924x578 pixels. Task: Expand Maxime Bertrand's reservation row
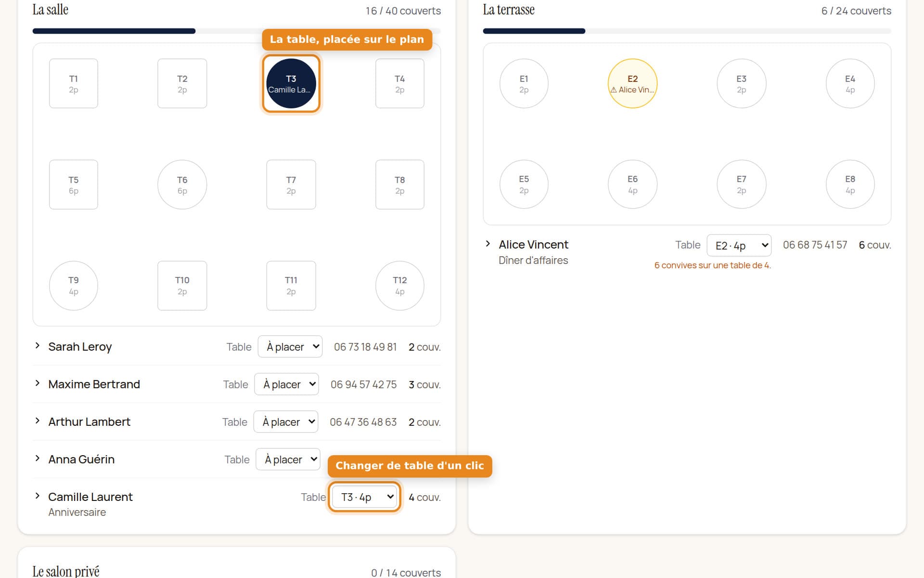pyautogui.click(x=37, y=383)
